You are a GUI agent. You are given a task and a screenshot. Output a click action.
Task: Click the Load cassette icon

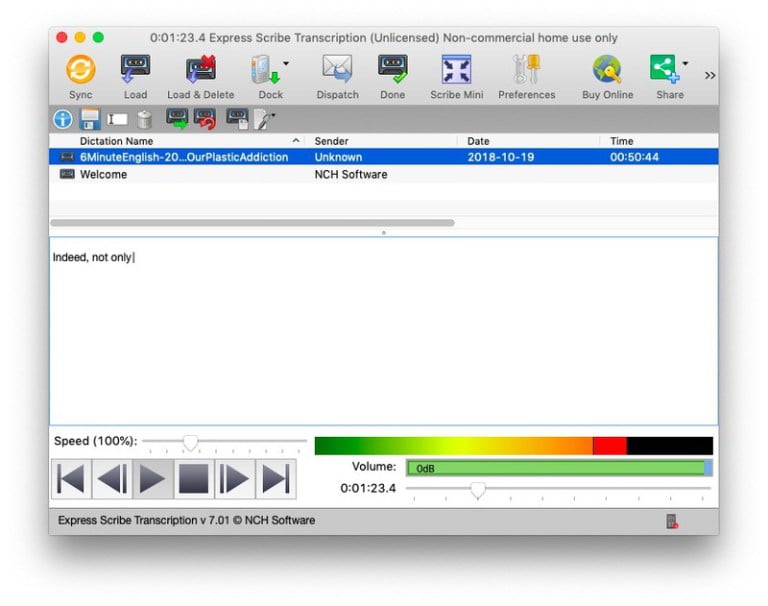[x=135, y=69]
